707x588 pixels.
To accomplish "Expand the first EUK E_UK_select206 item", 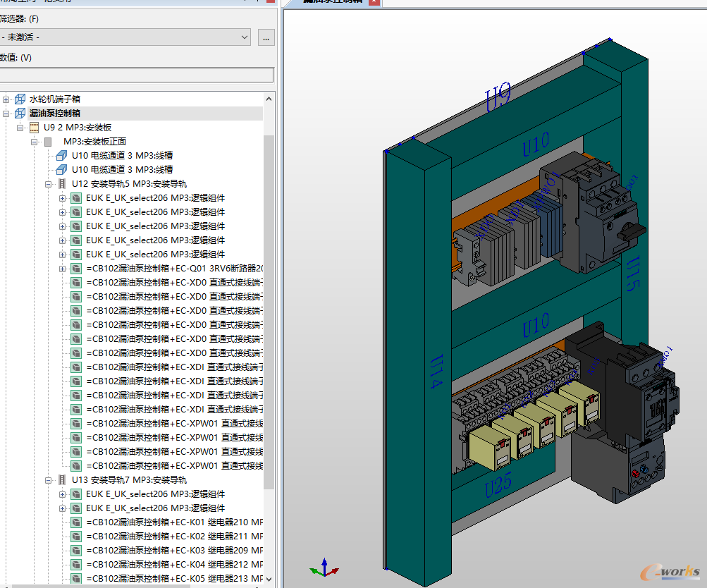I will pyautogui.click(x=62, y=198).
